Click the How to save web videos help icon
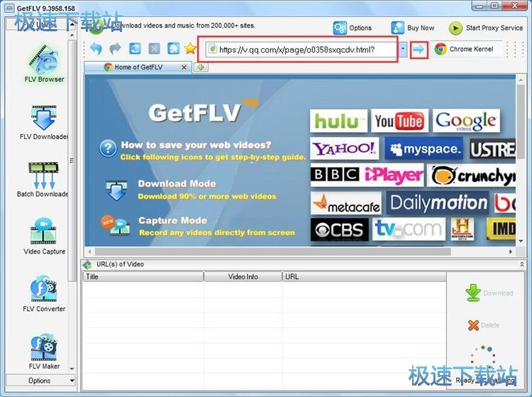The image size is (532, 397). tap(108, 148)
